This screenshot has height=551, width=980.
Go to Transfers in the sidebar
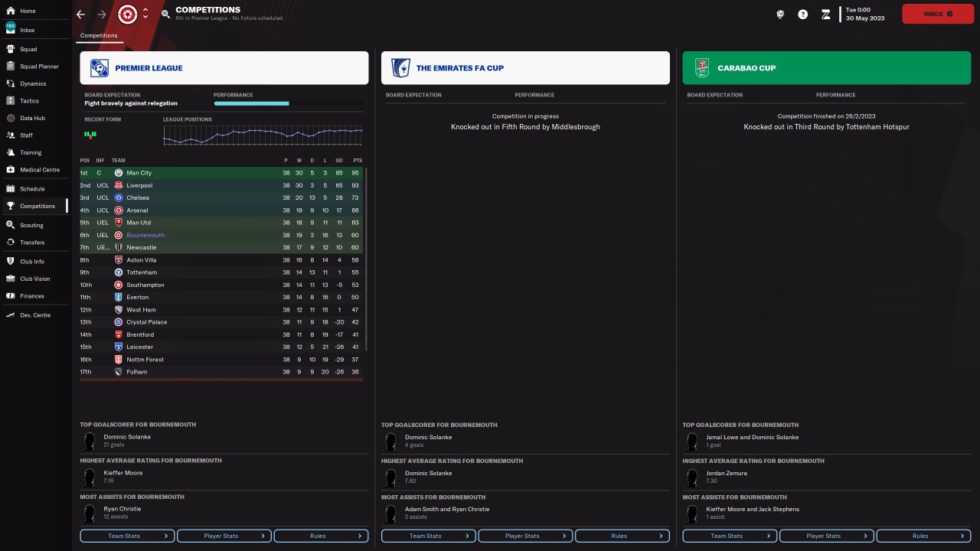(33, 243)
